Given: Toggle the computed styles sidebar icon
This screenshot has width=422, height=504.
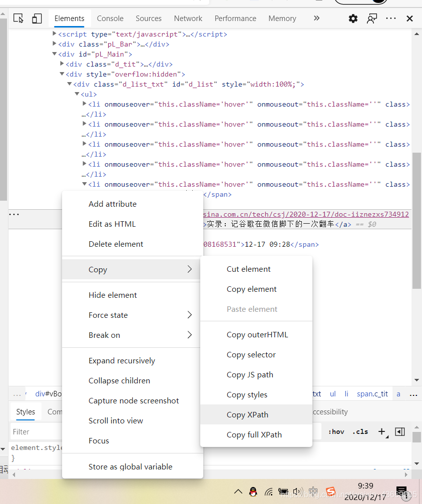Looking at the screenshot, I should [x=400, y=432].
